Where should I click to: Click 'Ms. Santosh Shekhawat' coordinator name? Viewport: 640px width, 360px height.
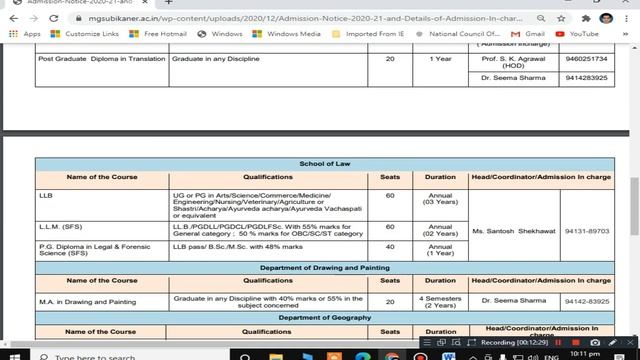point(514,231)
